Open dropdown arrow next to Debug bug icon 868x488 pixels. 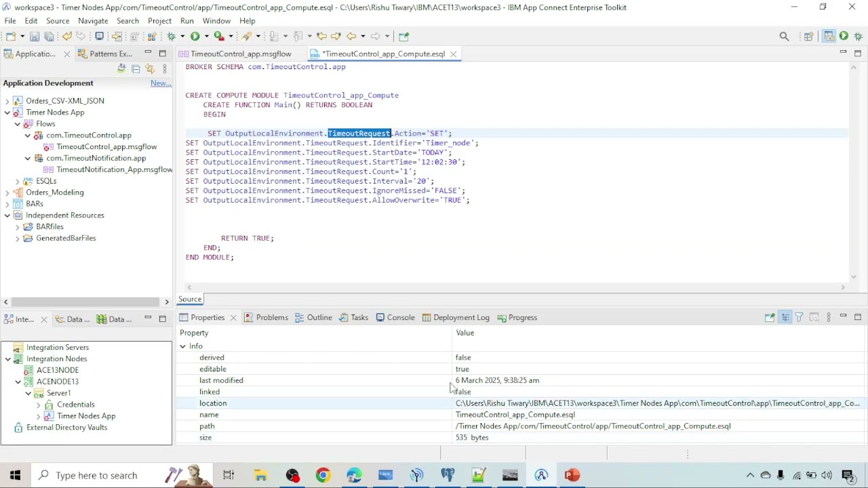tap(182, 36)
